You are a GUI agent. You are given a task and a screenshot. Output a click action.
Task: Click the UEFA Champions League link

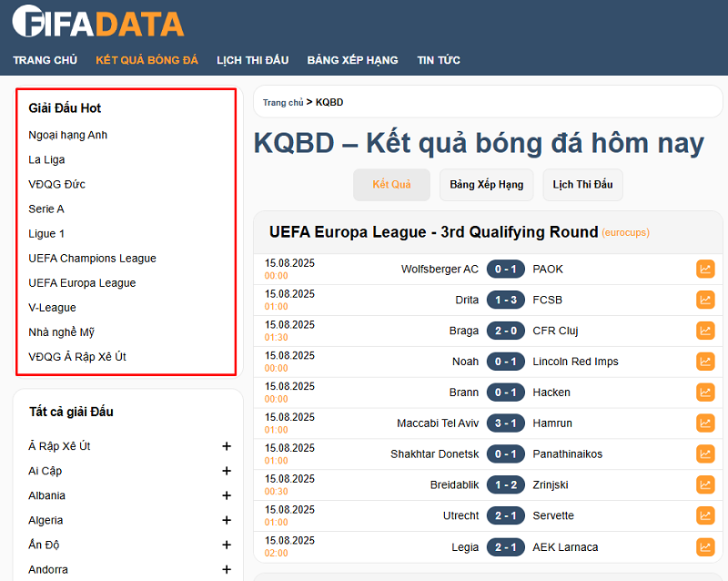[x=92, y=258]
